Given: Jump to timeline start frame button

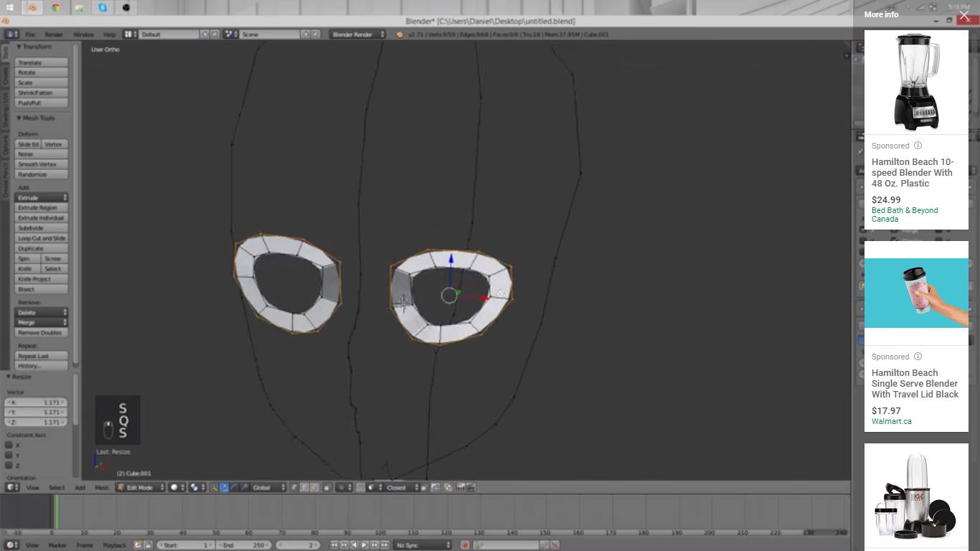Looking at the screenshot, I should (334, 545).
